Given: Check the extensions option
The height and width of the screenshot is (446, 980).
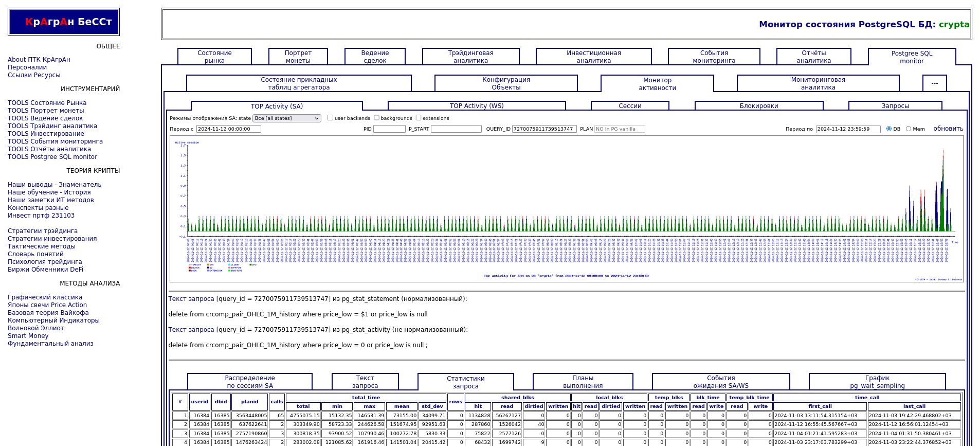Looking at the screenshot, I should pyautogui.click(x=418, y=118).
